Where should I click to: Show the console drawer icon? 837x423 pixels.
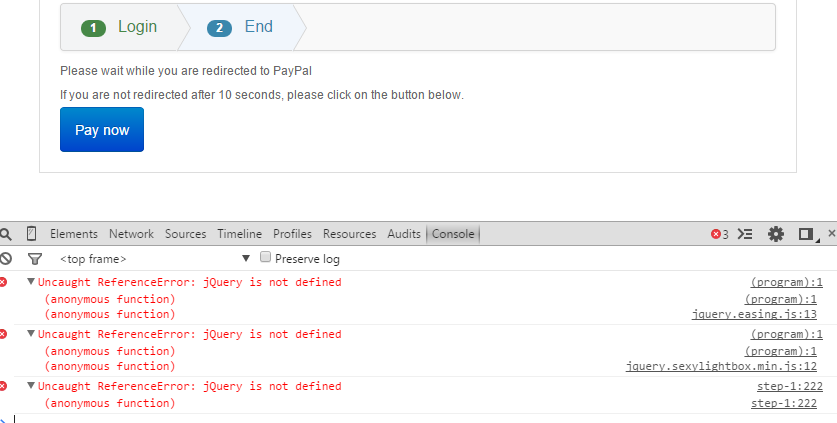tap(745, 234)
